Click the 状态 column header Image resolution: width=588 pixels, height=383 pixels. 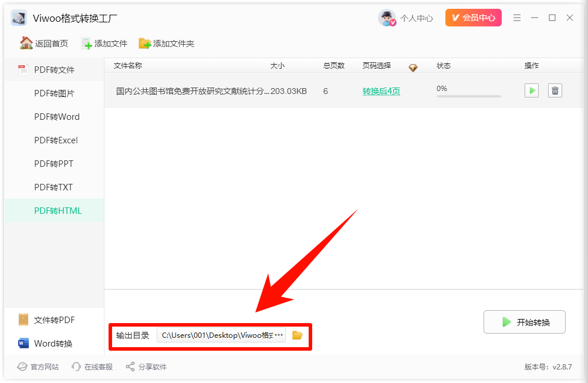pyautogui.click(x=444, y=66)
